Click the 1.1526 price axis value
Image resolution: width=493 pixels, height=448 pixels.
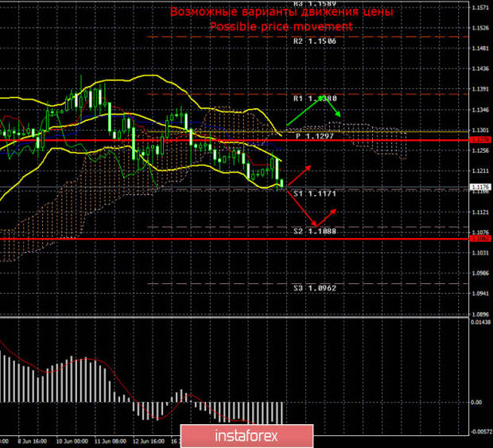click(481, 28)
